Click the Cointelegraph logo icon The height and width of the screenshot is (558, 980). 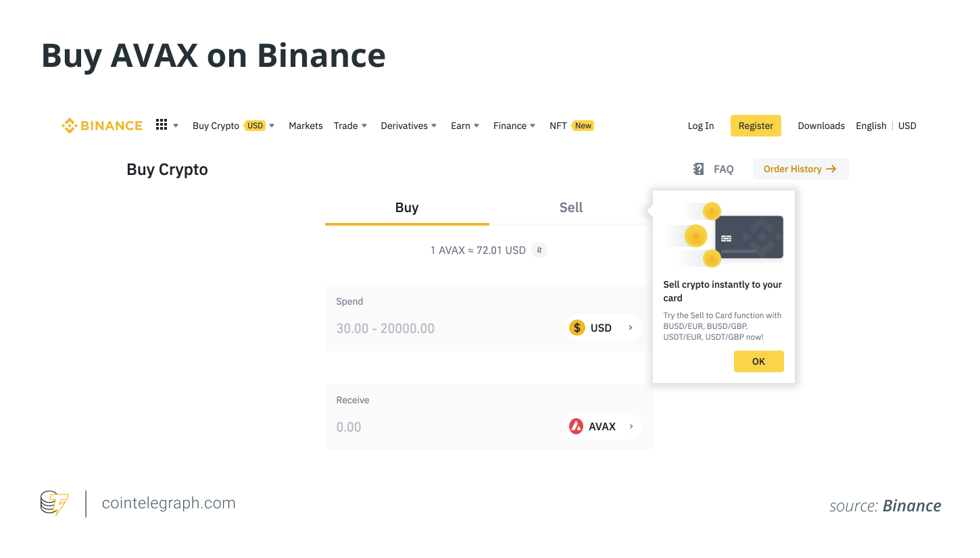tap(54, 503)
